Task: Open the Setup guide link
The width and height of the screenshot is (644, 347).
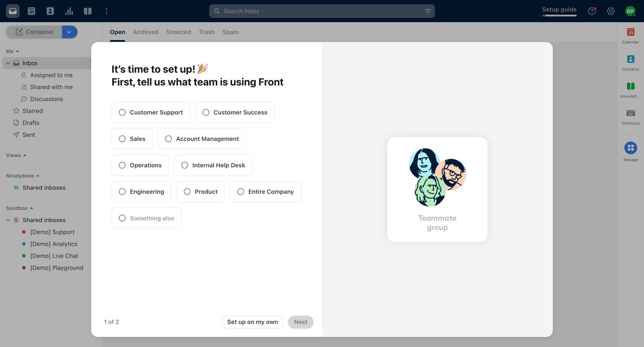Action: 559,9
